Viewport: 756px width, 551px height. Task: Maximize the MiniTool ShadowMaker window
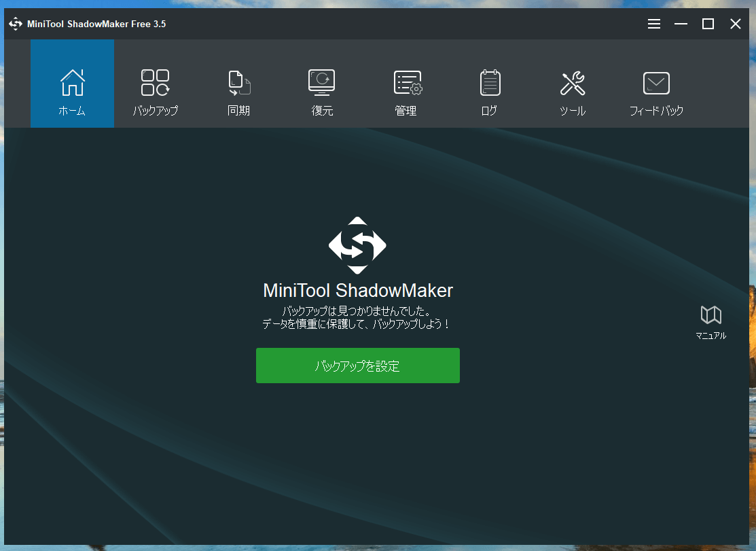[708, 24]
